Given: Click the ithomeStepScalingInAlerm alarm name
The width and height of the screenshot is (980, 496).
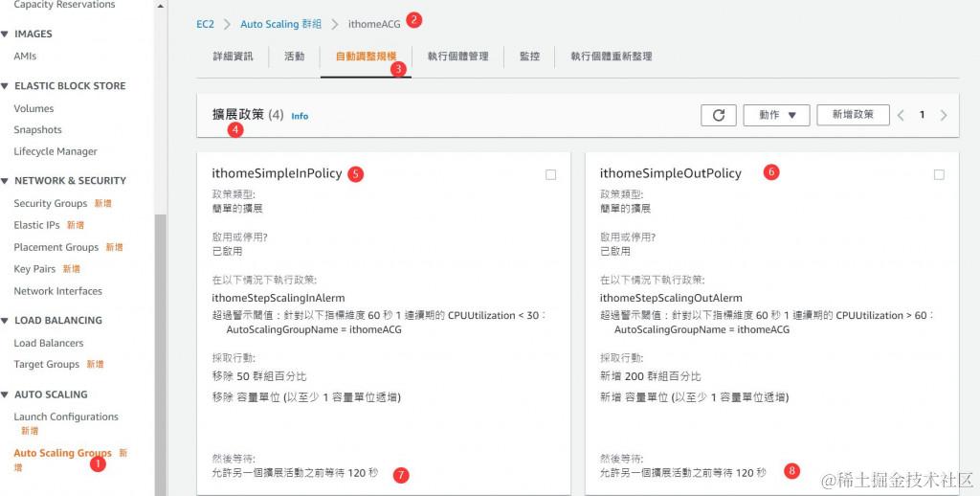Looking at the screenshot, I should tap(278, 299).
